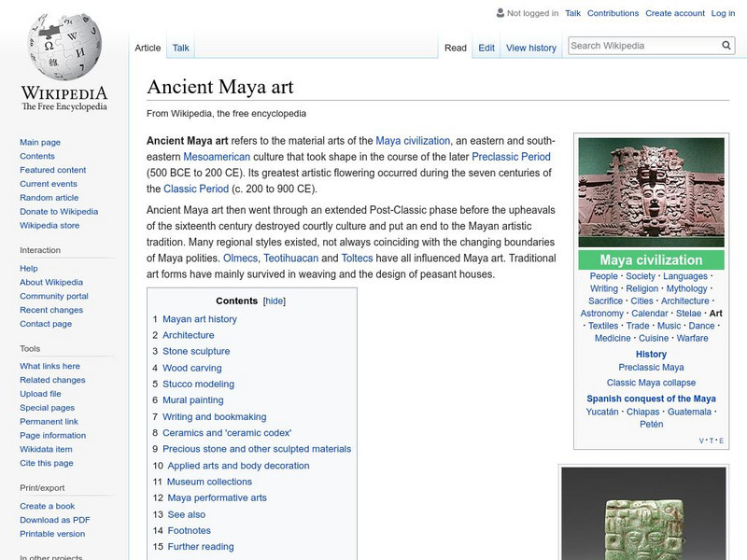
Task: Click Cite this page
Action: pyautogui.click(x=47, y=462)
